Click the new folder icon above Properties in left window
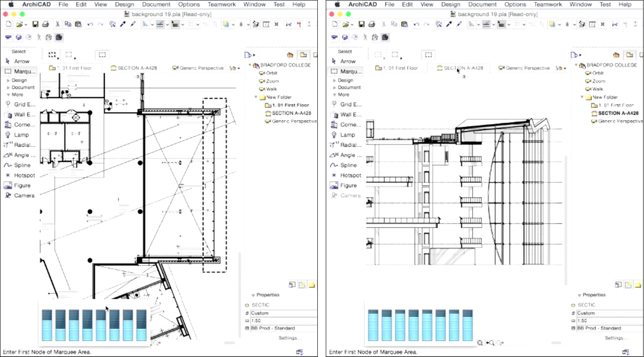Screen dimensions: 644x357 click(x=312, y=284)
